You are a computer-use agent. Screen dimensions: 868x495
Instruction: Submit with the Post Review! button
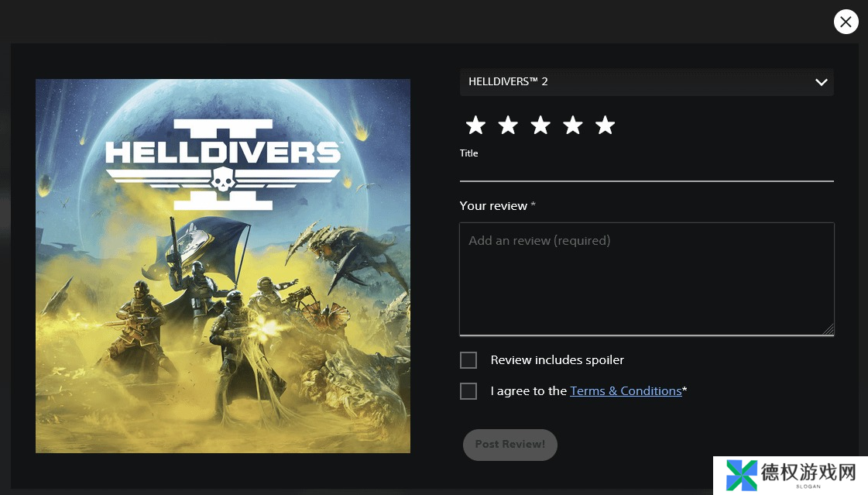[x=509, y=445]
